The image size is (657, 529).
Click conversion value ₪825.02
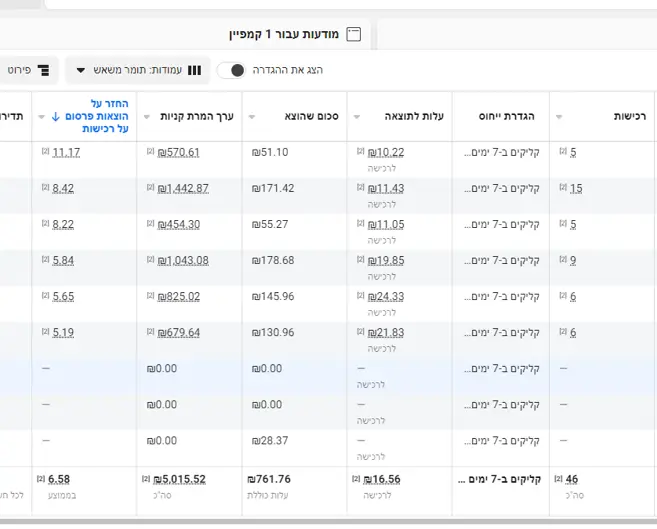tap(178, 297)
